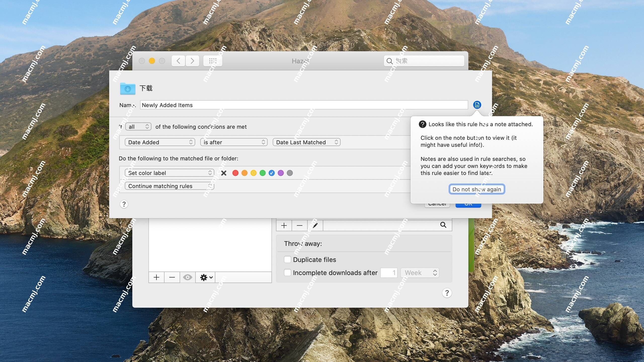Click the Throw away heading
644x362 pixels.
303,244
